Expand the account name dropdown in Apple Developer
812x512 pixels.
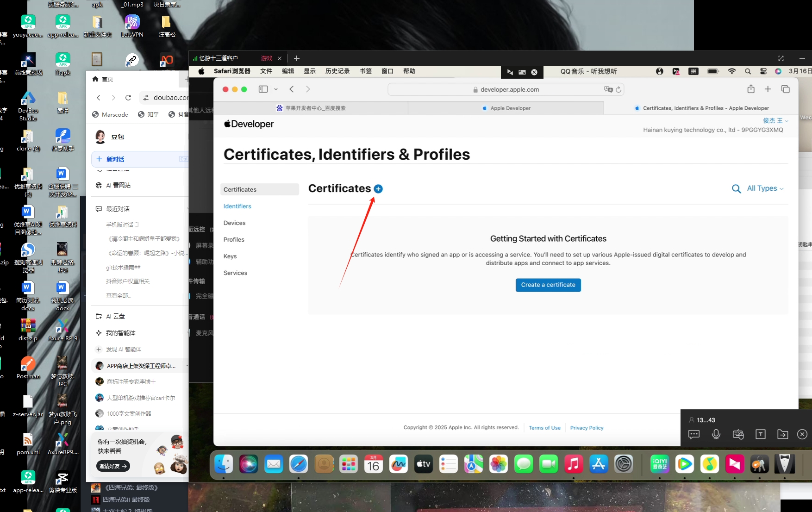775,120
